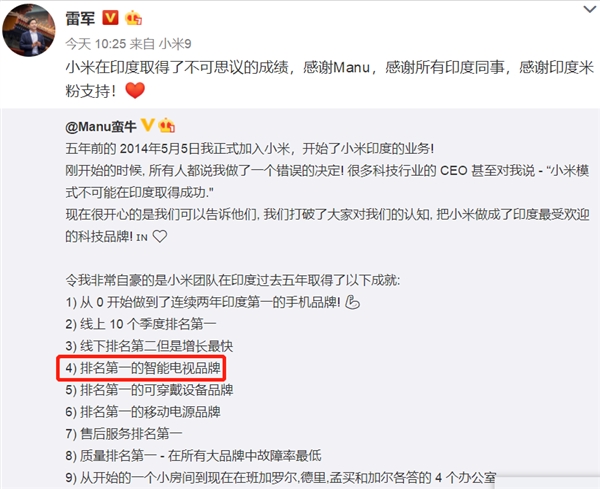Click the 今天 10:25 timestamp
600x489 pixels.
[96, 44]
